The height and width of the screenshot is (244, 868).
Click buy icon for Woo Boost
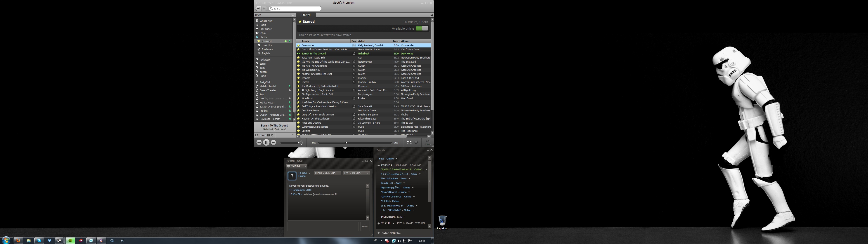point(354,99)
